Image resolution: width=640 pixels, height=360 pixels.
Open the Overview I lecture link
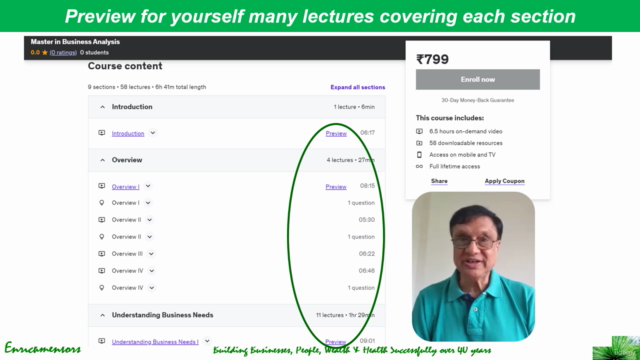pos(125,187)
